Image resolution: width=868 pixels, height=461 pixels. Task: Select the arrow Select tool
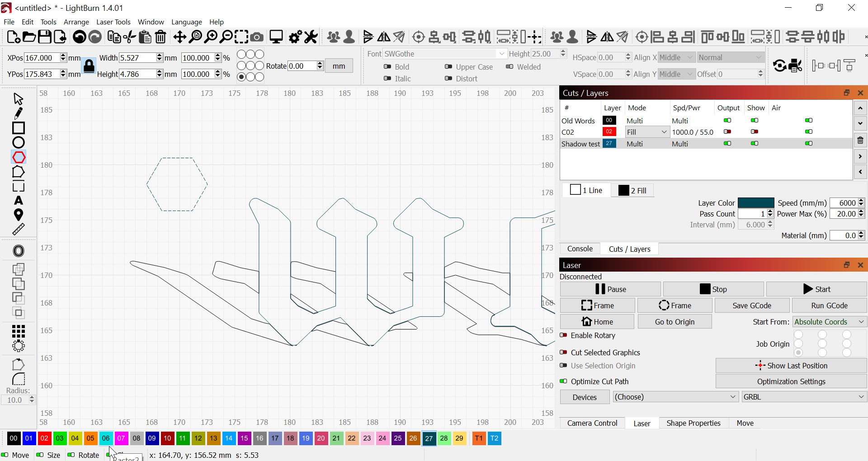(19, 99)
